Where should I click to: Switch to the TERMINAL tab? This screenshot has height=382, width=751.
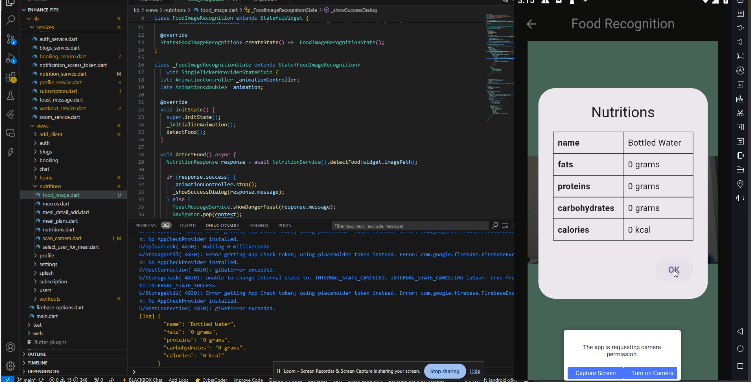(x=259, y=225)
